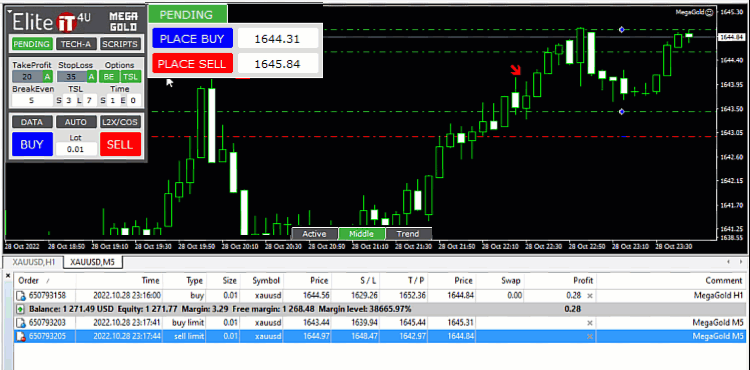Click the sell limit order 650793205 icon
Viewport: 750px width, 370px height.
[21, 337]
